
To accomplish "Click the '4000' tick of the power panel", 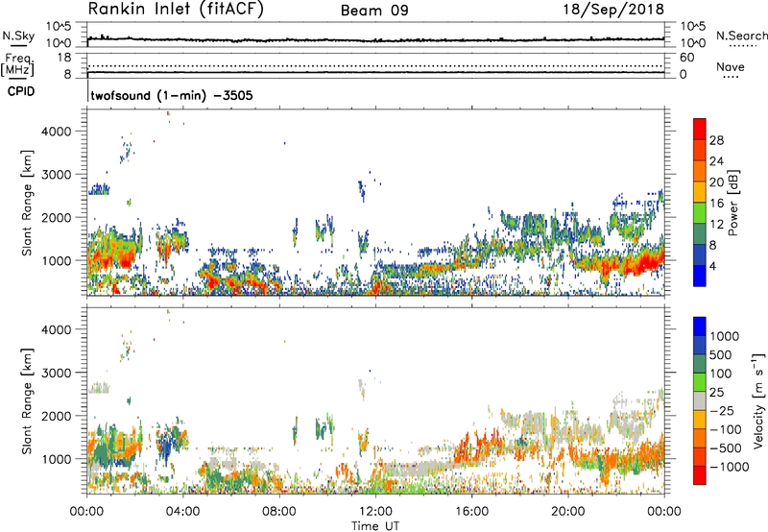I will pyautogui.click(x=56, y=132).
